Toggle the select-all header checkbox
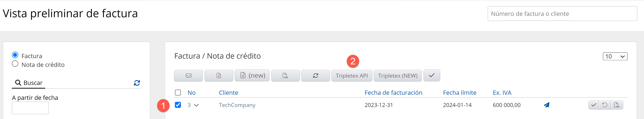 pyautogui.click(x=178, y=93)
